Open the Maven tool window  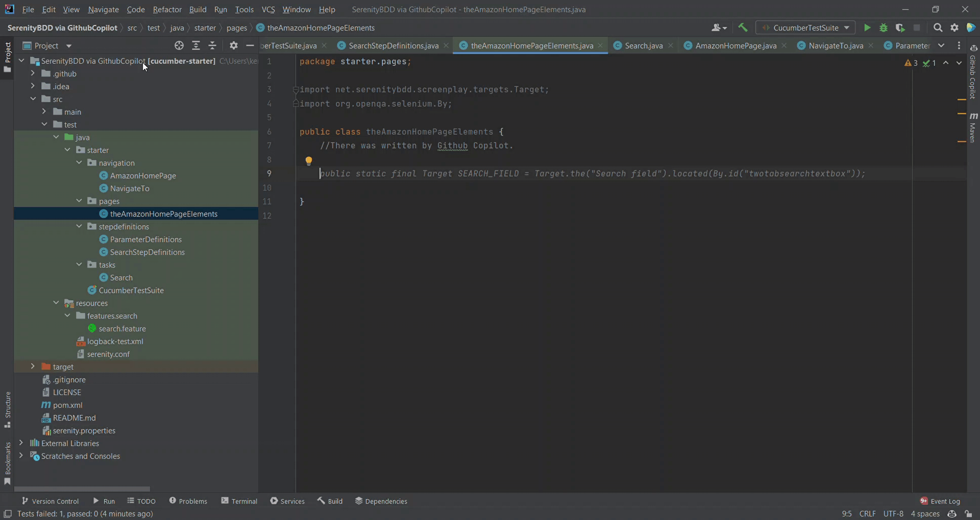tap(973, 127)
